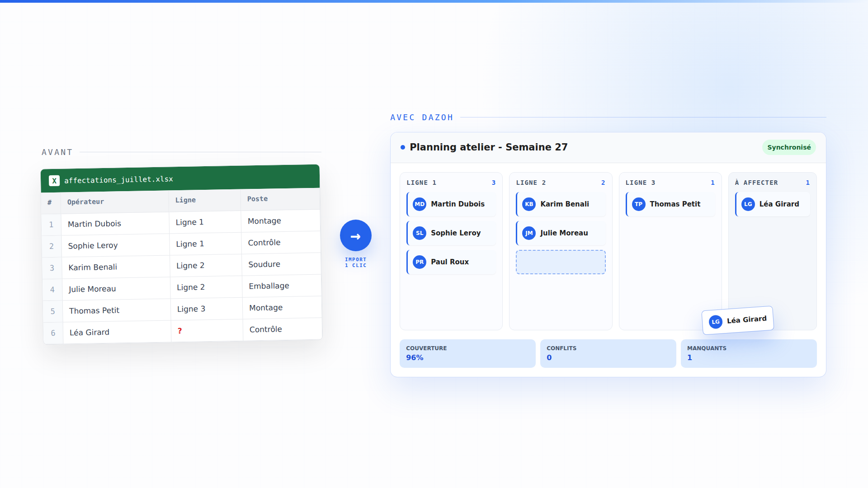Click the Contrôle cell in Léa Girard's row
Image resolution: width=868 pixels, height=488 pixels.
pos(283,329)
